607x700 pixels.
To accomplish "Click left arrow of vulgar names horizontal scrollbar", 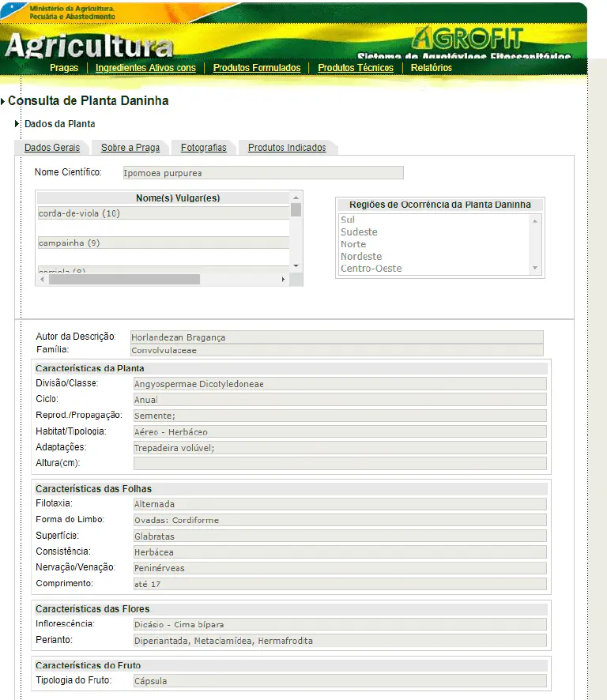I will pyautogui.click(x=42, y=280).
